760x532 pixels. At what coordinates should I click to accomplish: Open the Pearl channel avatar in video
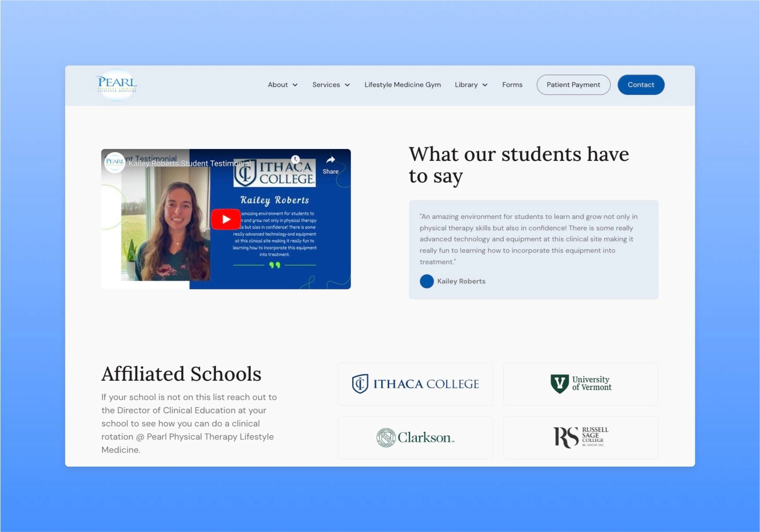click(115, 162)
